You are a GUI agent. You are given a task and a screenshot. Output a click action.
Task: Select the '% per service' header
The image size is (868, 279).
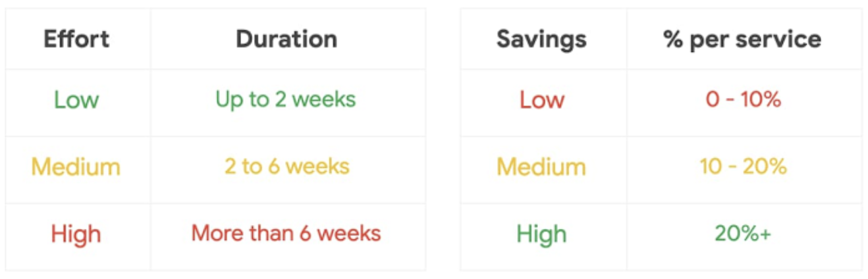coord(742,39)
